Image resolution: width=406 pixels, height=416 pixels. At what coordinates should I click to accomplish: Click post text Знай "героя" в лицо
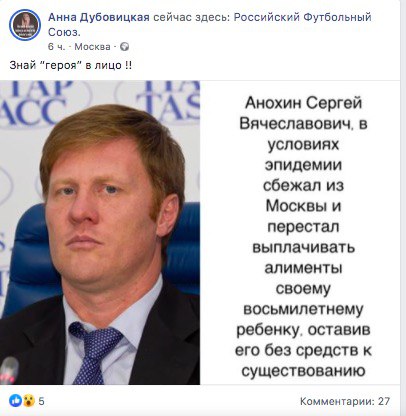[70, 65]
